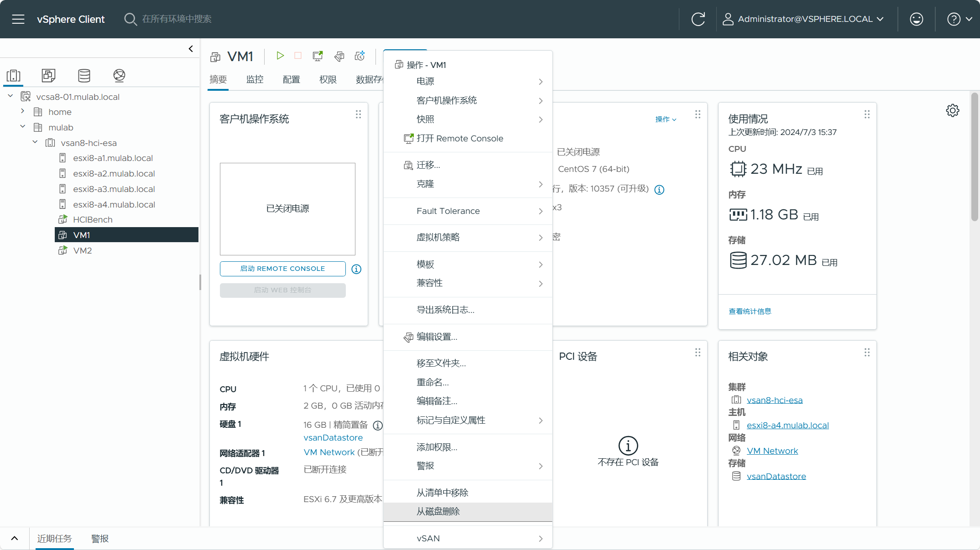Open the Administrator@VSPHERE.LOCAL user dropdown
Screen dimensions: 980x550
click(x=803, y=19)
